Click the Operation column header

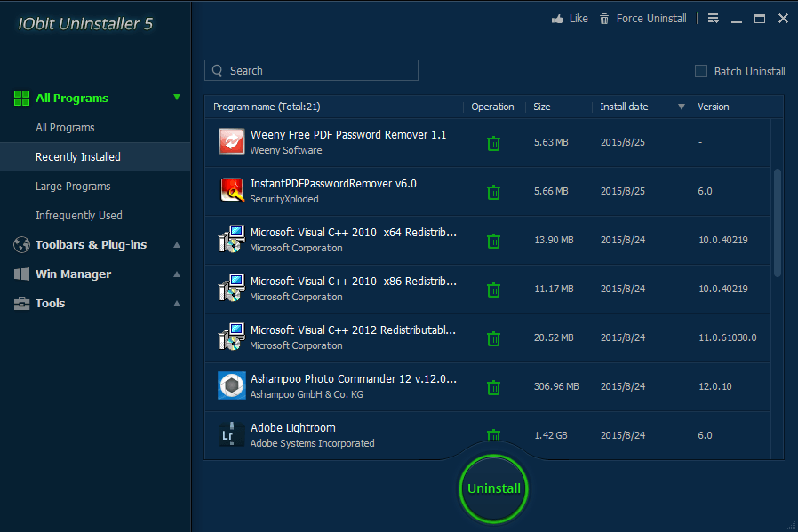[x=492, y=107]
